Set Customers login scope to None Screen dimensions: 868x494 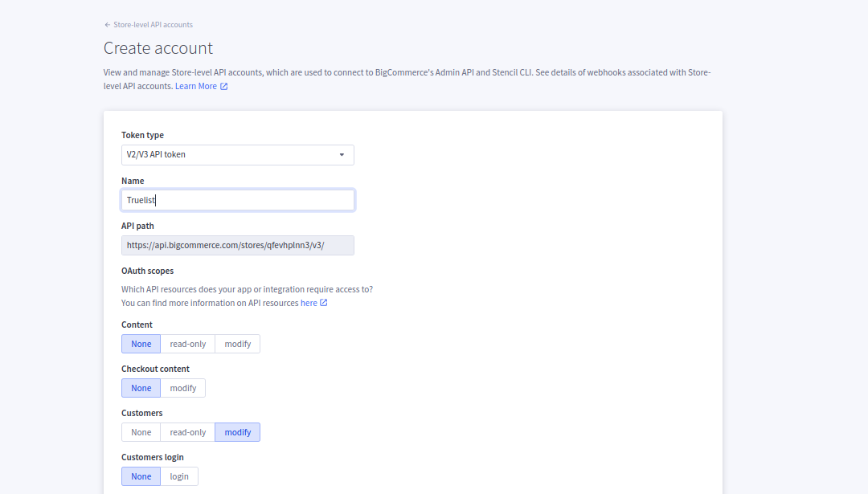click(141, 477)
